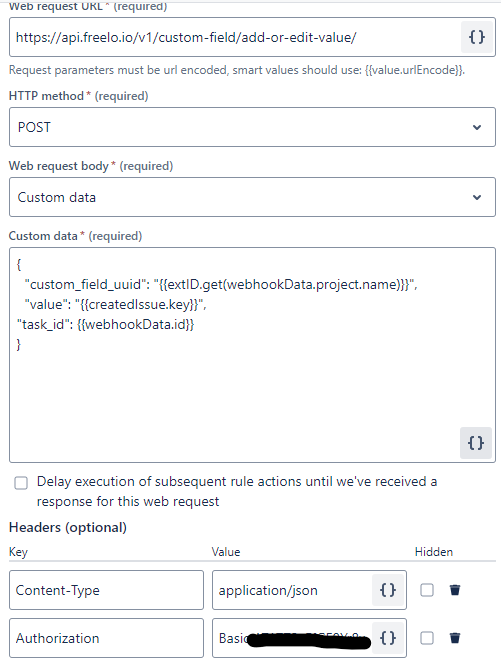Mark Content-Type header as hidden
Viewport: 501px width, 661px height.
coord(427,590)
